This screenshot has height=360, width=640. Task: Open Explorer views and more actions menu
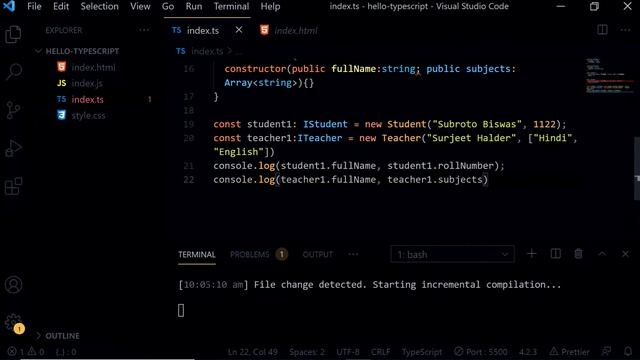point(144,30)
